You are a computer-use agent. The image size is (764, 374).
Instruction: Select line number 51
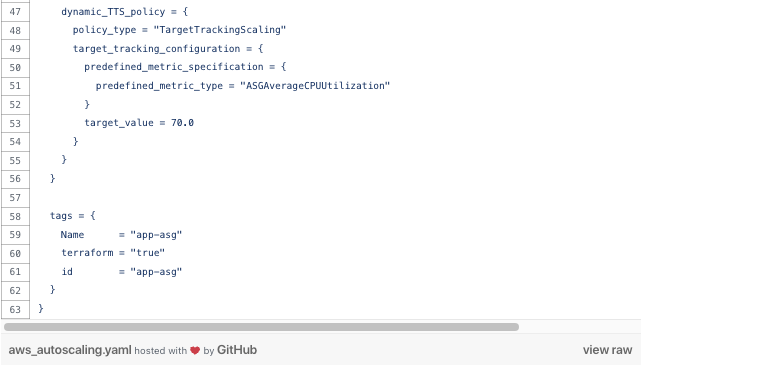[15, 86]
